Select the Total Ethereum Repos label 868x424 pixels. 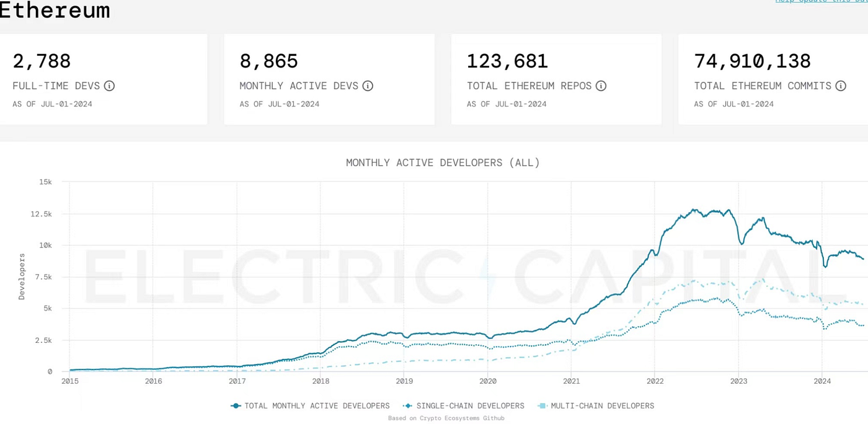[x=529, y=86]
